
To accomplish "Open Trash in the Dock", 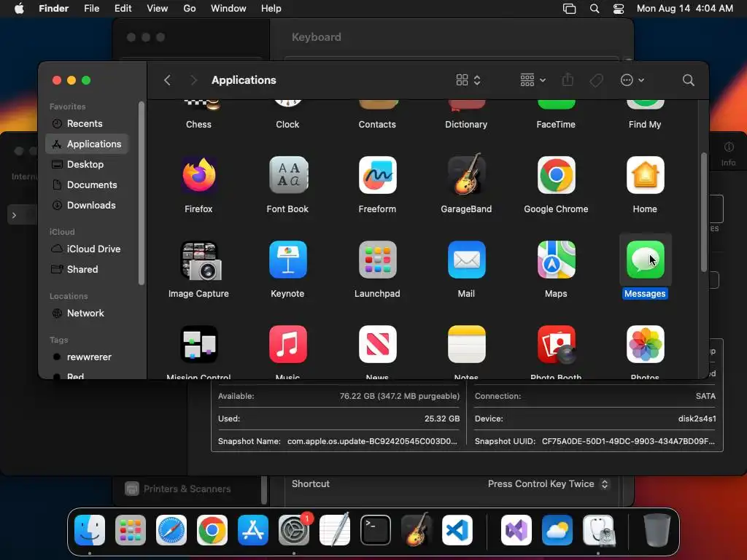I will click(x=657, y=530).
